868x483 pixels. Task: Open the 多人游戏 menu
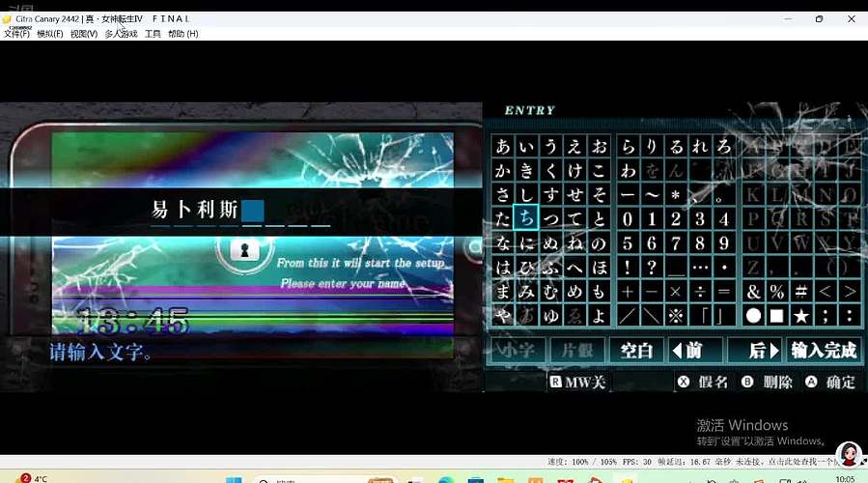[121, 34]
